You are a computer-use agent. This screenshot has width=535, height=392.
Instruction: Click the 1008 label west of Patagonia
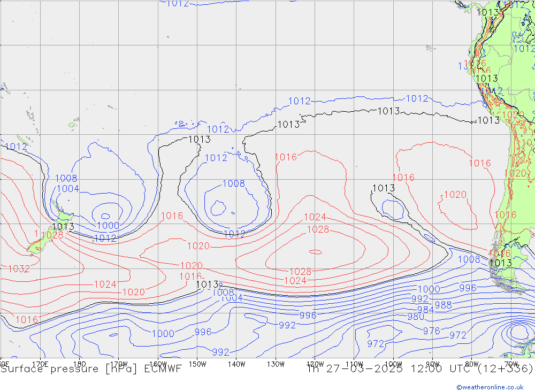[x=469, y=259]
